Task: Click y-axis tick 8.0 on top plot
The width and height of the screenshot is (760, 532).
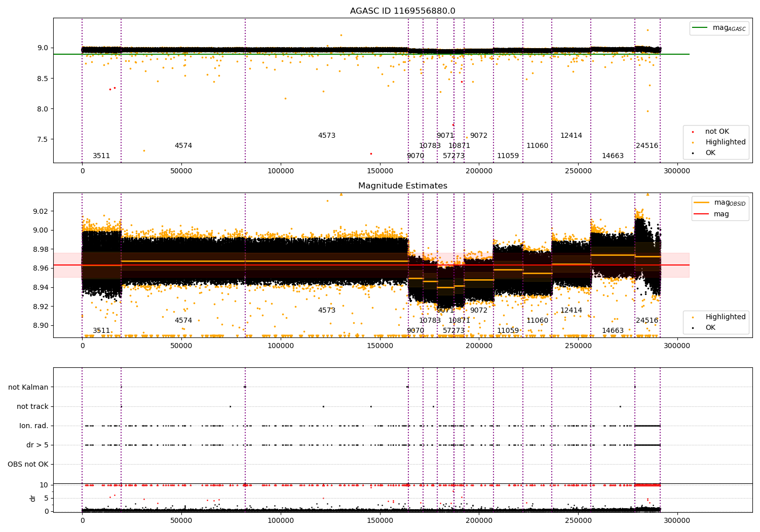Action: click(43, 109)
